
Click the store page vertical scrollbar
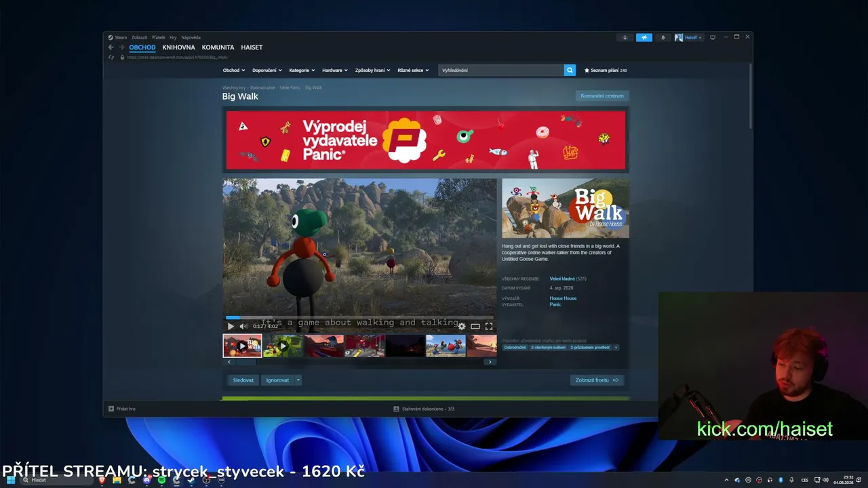[x=750, y=96]
